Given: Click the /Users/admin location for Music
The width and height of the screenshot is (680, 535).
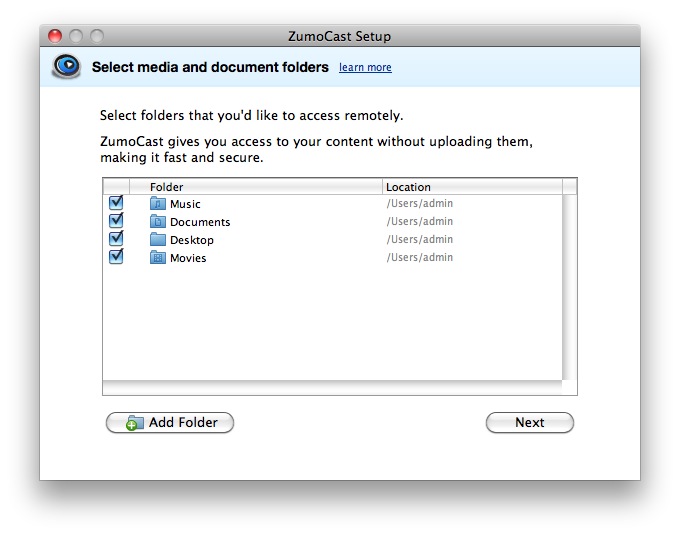Looking at the screenshot, I should [x=420, y=203].
